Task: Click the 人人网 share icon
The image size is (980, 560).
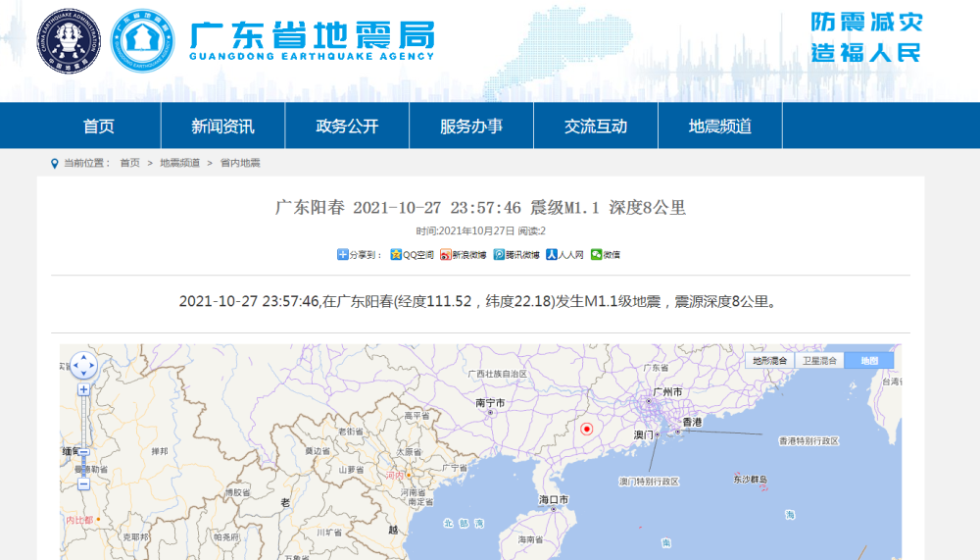Action: point(552,255)
